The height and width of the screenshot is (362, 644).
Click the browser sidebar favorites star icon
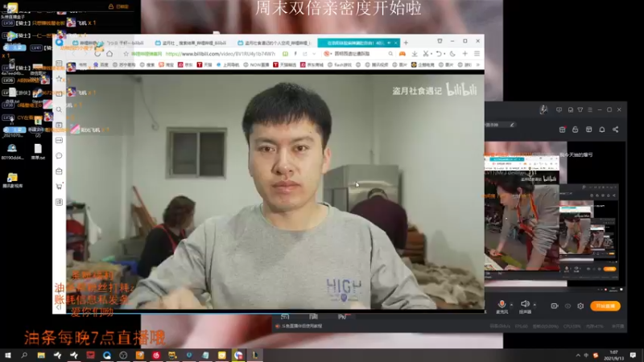click(59, 78)
